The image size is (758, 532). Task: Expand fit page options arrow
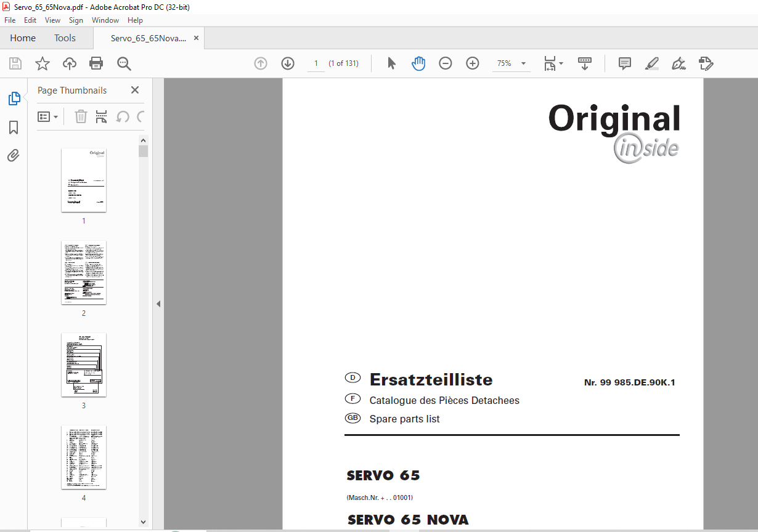point(561,63)
